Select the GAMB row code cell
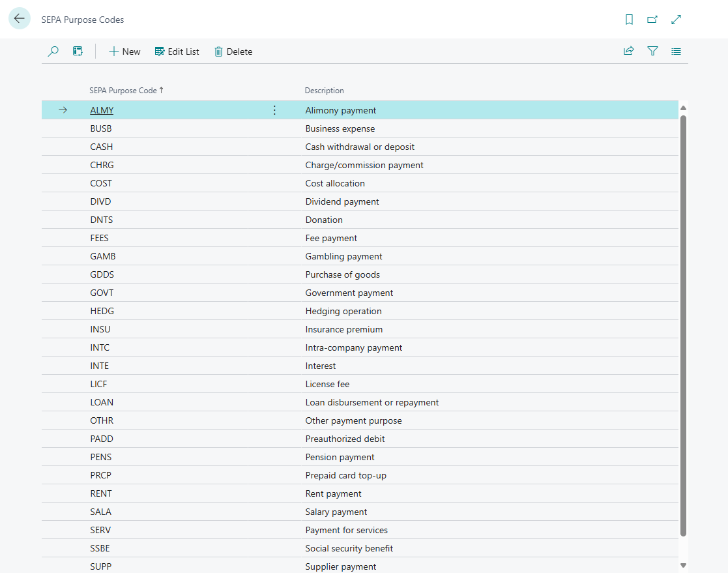 tap(103, 257)
